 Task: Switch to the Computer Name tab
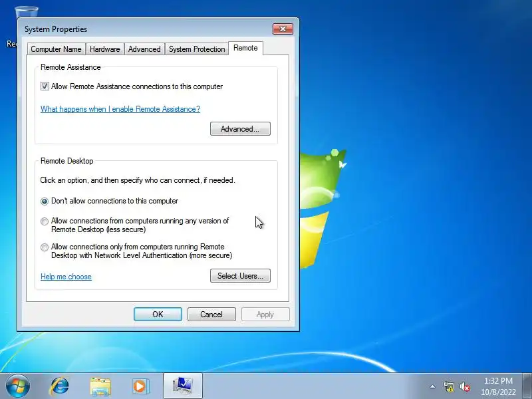[57, 49]
